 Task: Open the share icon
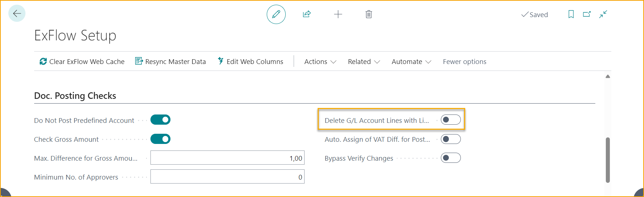[307, 14]
